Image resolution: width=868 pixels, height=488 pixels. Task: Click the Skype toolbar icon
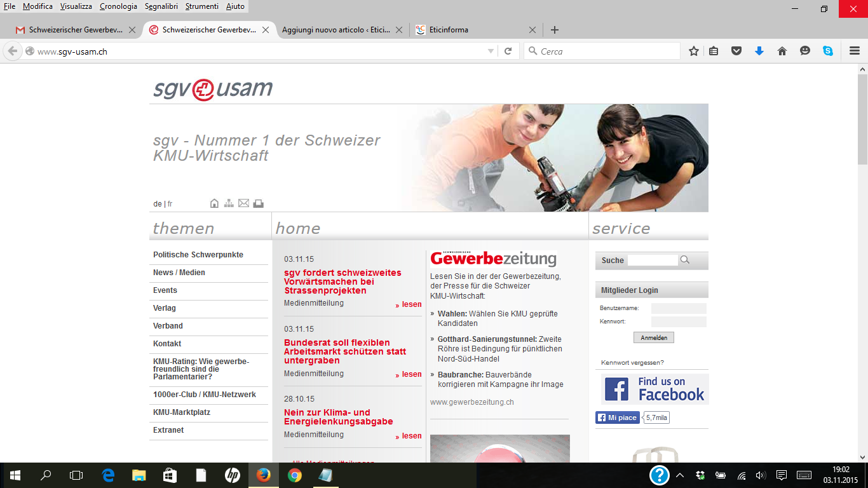click(x=828, y=51)
